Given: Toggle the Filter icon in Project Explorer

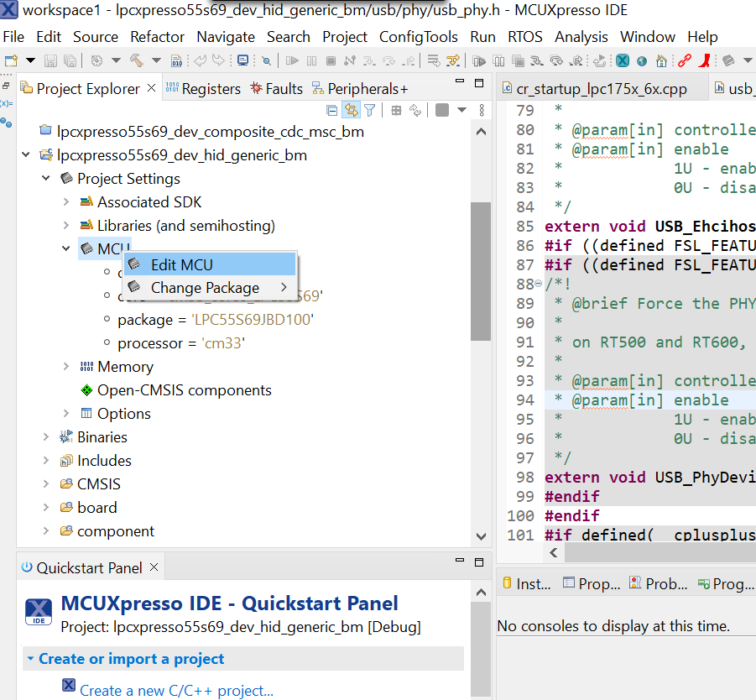Looking at the screenshot, I should click(369, 110).
